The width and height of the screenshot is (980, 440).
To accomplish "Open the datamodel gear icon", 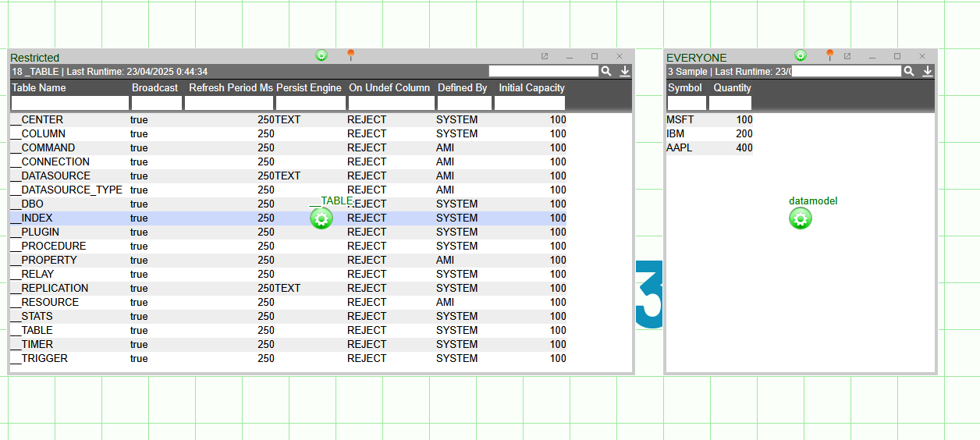I will 800,218.
